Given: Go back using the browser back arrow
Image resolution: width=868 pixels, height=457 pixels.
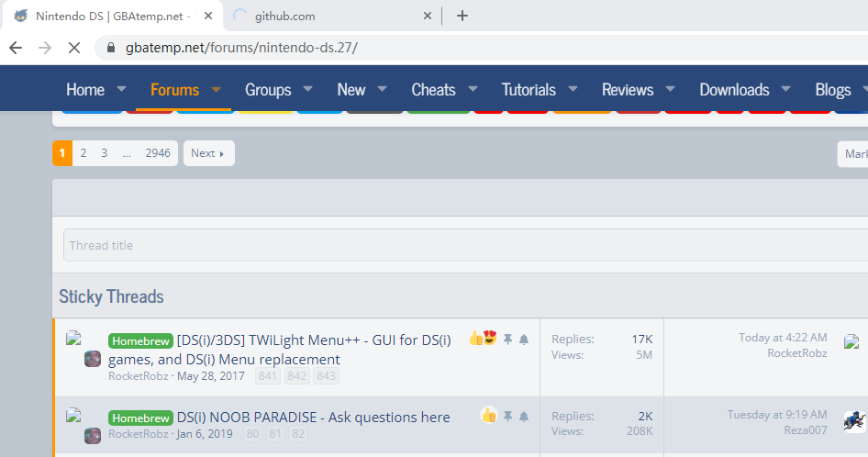Looking at the screenshot, I should pyautogui.click(x=16, y=48).
